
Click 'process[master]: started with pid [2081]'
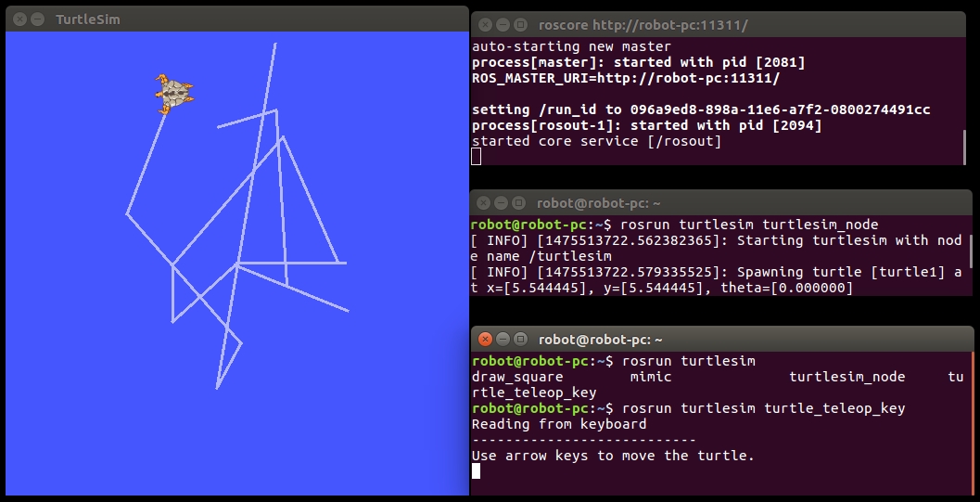pos(638,62)
